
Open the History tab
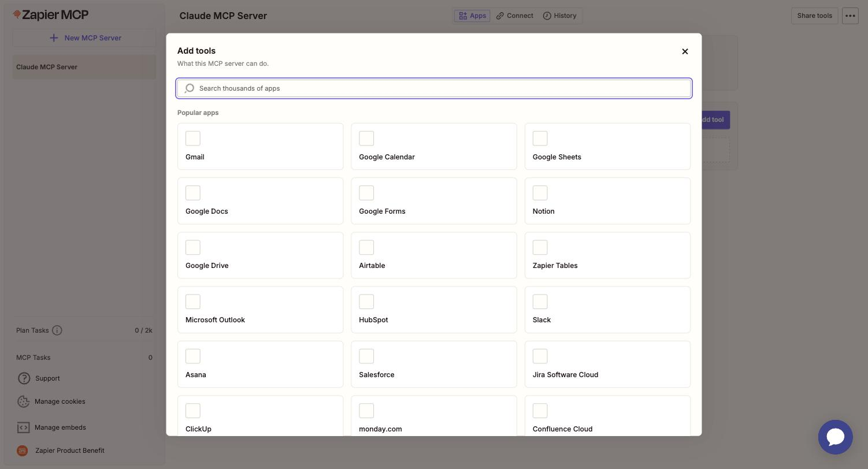click(x=559, y=16)
